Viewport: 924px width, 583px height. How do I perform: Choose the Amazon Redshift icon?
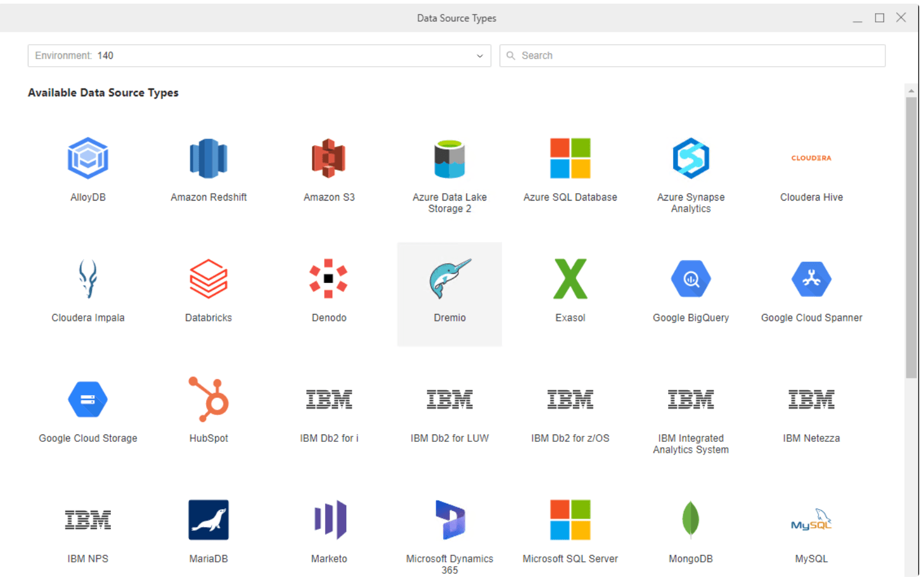point(209,158)
